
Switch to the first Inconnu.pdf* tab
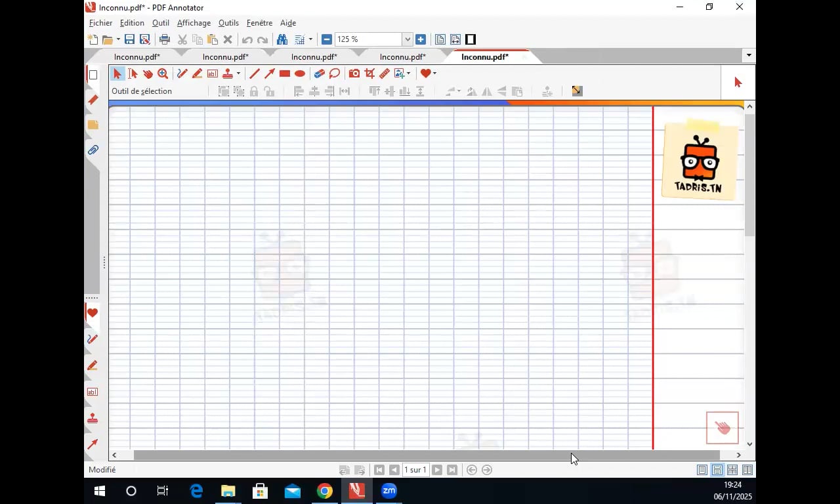click(x=136, y=57)
